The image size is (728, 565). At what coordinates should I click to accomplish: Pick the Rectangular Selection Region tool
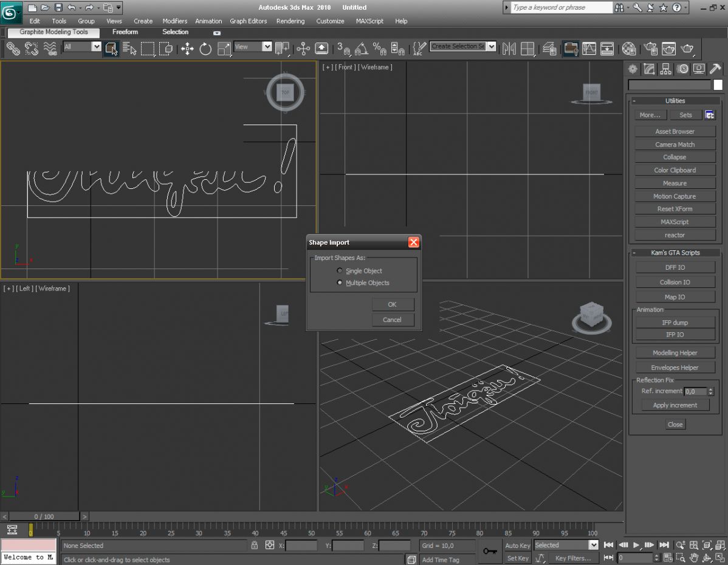tap(148, 48)
